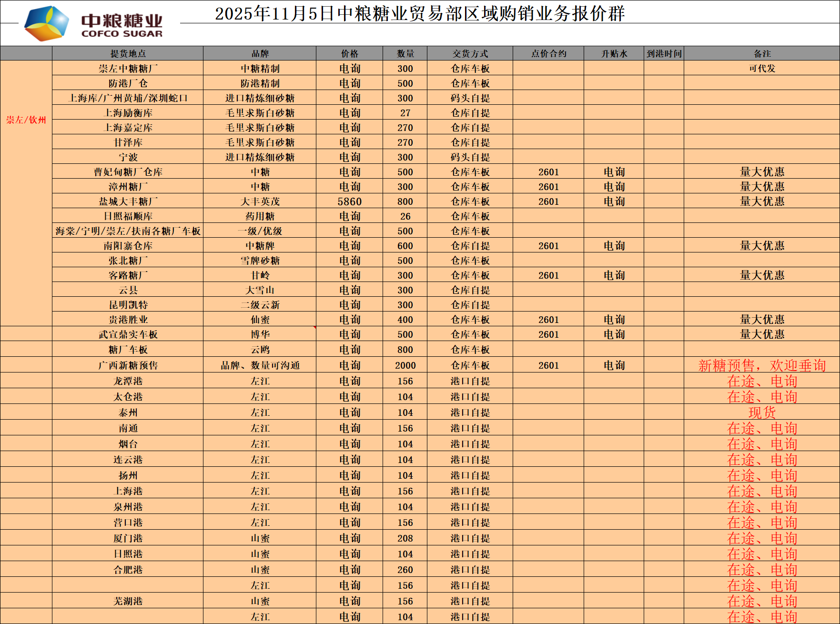Click the COFCO Sugar logo
Viewport: 840px width, 624px height.
(x=93, y=24)
